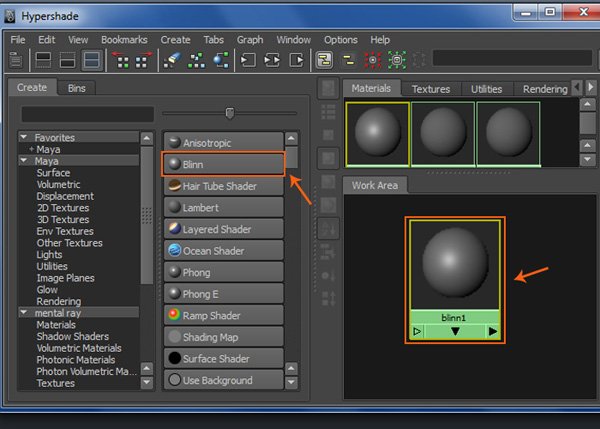The height and width of the screenshot is (429, 600).
Task: Toggle the Create bar toolbar icon
Action: 16,60
